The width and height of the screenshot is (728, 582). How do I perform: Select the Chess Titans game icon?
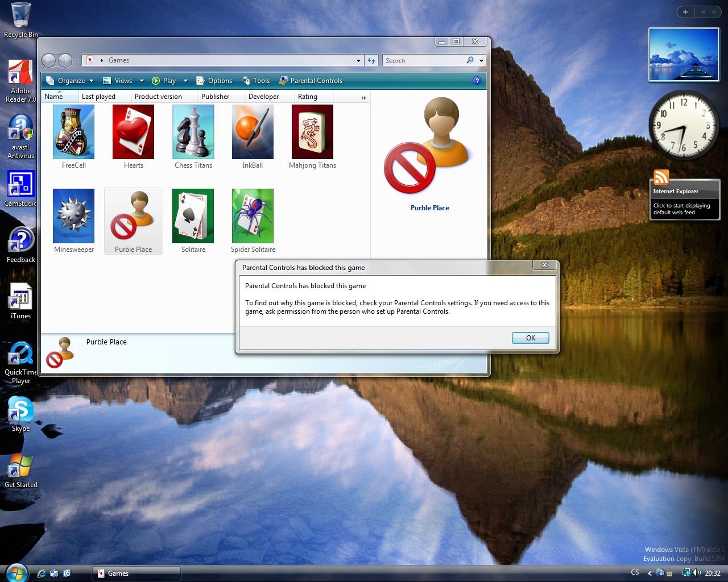click(x=193, y=132)
